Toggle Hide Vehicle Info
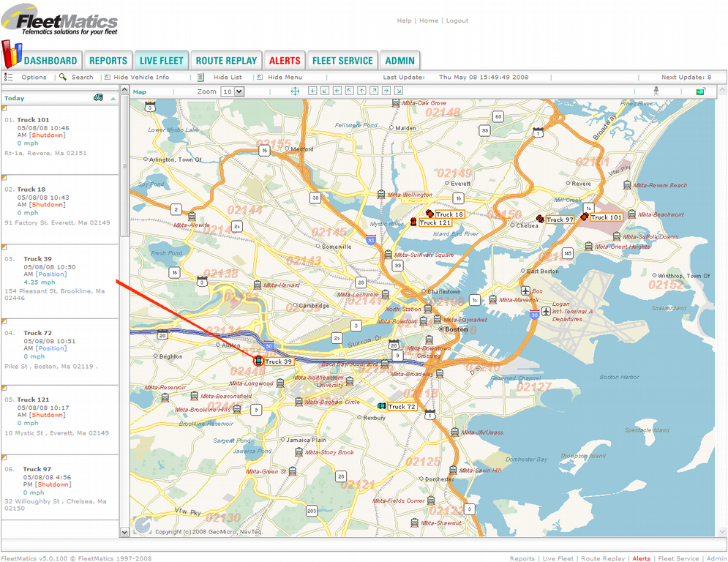This screenshot has width=728, height=562. click(141, 77)
